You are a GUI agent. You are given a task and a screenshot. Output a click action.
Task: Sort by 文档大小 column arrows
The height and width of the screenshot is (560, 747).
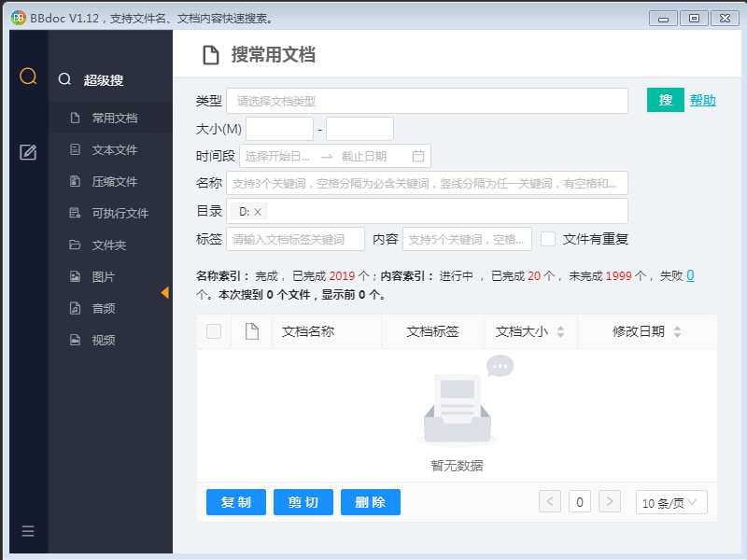coord(561,331)
